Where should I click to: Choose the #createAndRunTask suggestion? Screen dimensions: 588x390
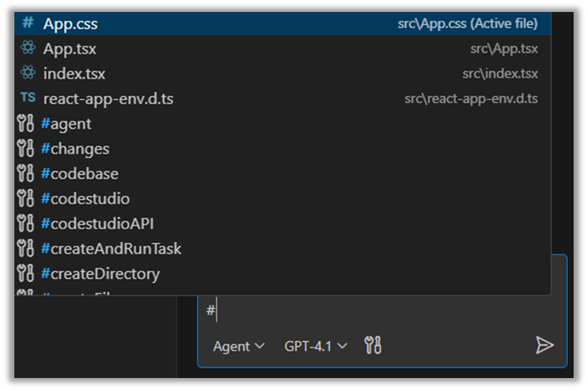[111, 249]
